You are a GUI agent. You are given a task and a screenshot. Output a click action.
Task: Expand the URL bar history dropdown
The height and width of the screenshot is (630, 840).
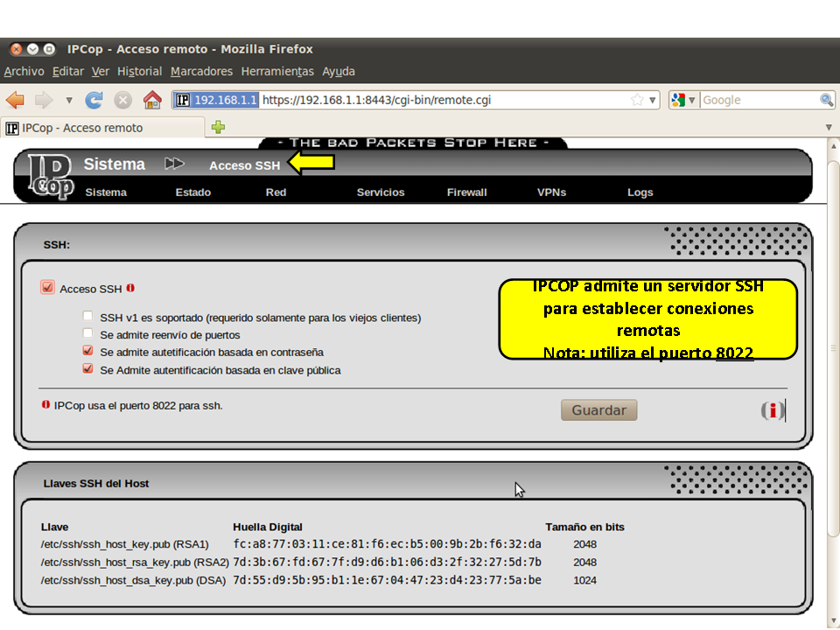[653, 101]
